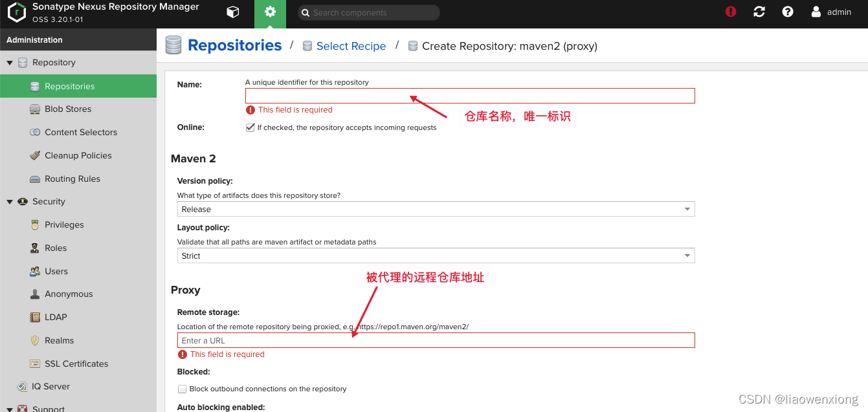
Task: Open the Browse cube icon
Action: (232, 12)
